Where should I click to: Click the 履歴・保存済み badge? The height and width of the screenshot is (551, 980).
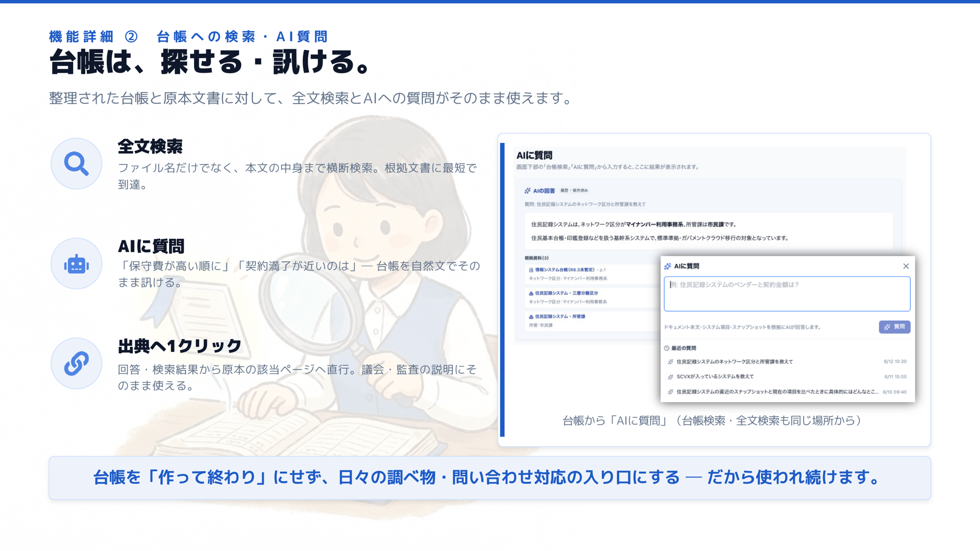(x=574, y=191)
